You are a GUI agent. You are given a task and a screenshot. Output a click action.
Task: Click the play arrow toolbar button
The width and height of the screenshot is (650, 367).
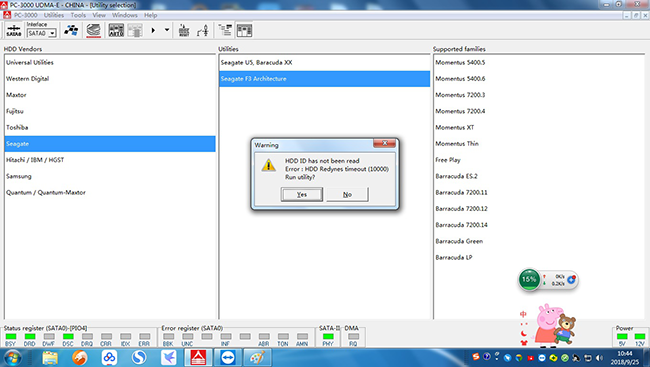[153, 30]
